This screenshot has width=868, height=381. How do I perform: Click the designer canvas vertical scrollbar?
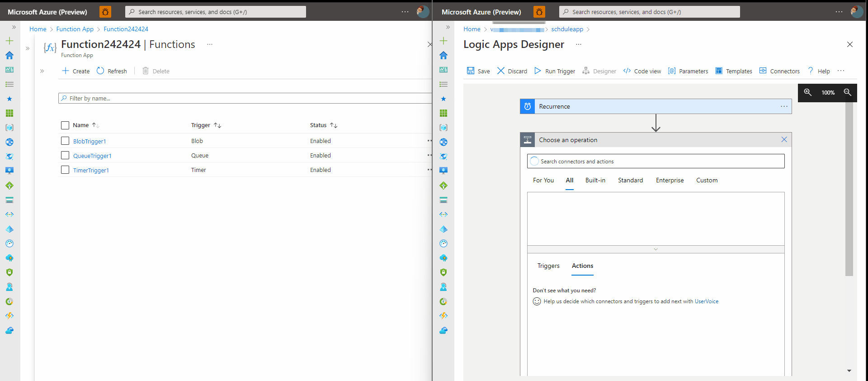(x=849, y=186)
